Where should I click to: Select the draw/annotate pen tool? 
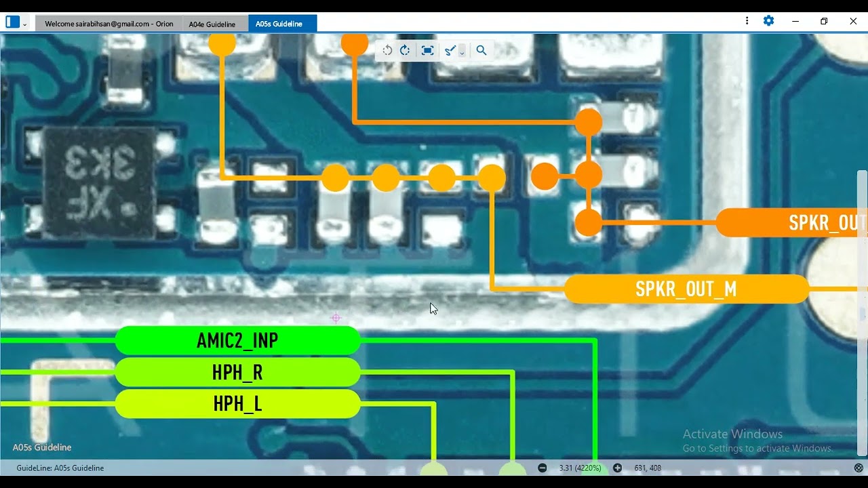[x=450, y=50]
